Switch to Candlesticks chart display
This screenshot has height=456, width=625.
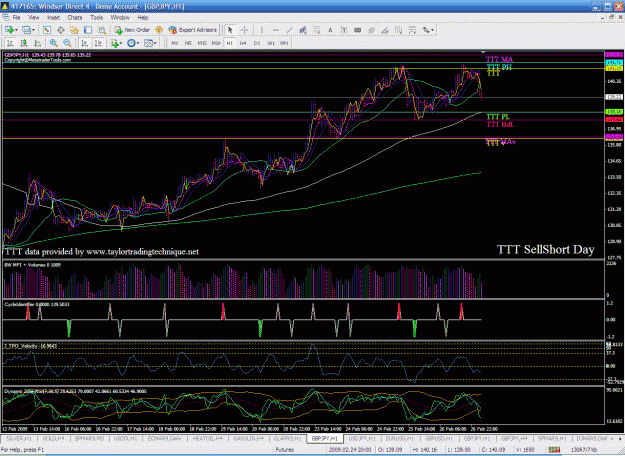(x=24, y=43)
